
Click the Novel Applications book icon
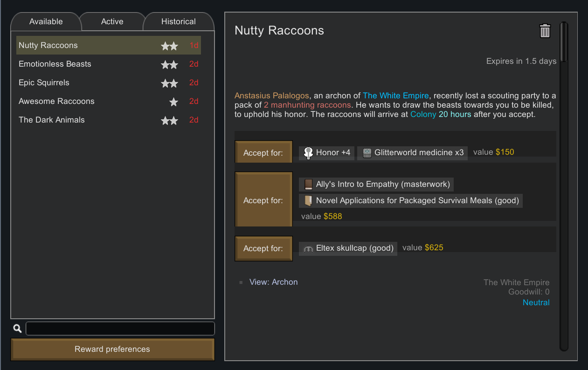coord(308,201)
